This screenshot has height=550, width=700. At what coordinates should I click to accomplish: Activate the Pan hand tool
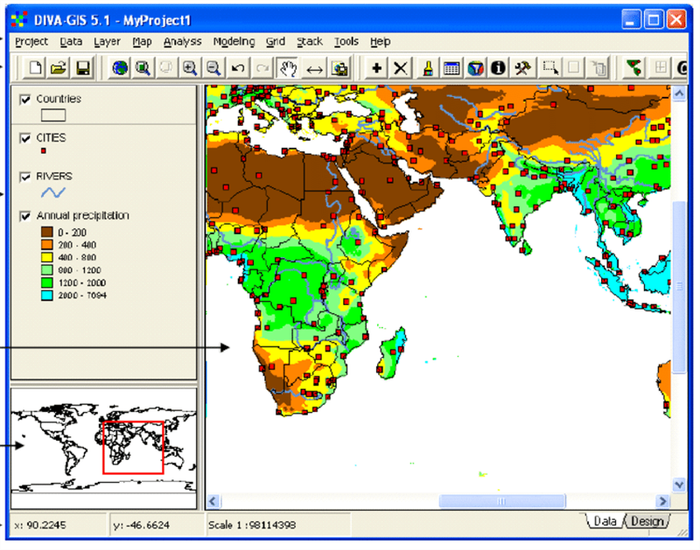pos(288,68)
